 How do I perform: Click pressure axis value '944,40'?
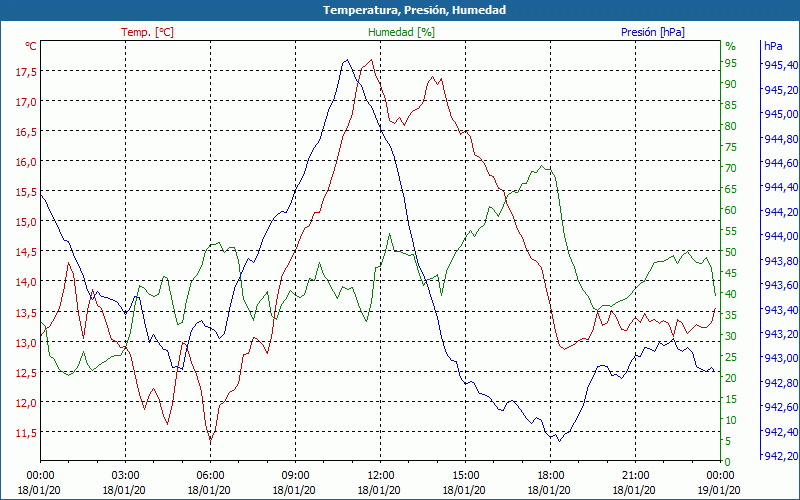[x=781, y=187]
